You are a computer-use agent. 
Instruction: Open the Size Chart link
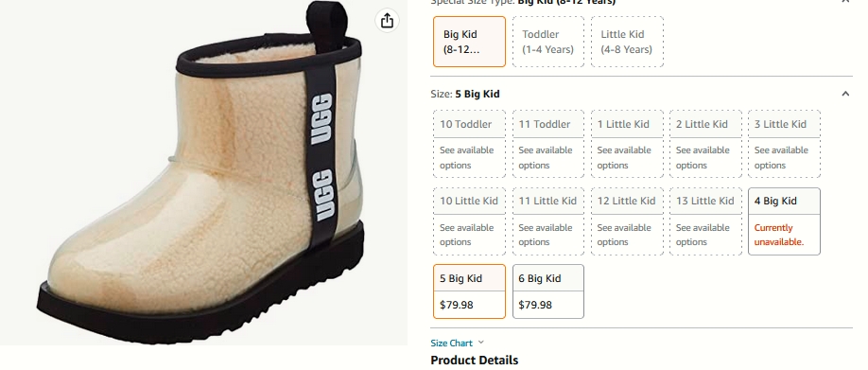click(452, 343)
